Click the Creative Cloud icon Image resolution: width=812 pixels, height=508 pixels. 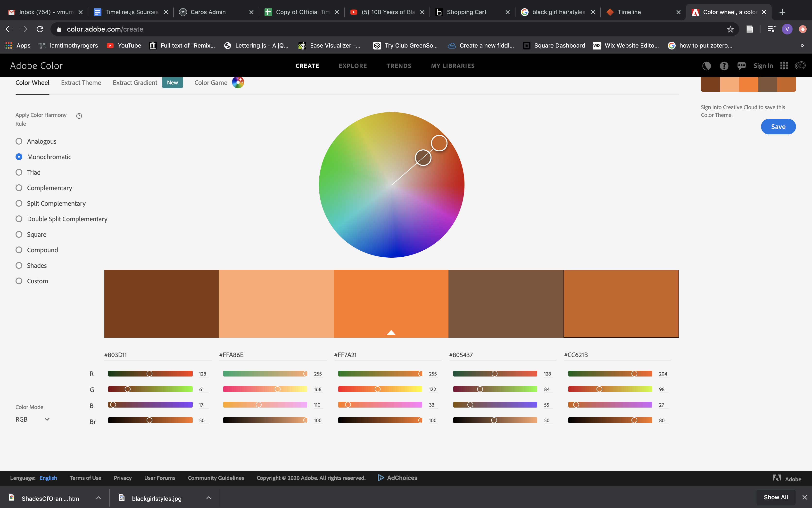[x=800, y=66]
